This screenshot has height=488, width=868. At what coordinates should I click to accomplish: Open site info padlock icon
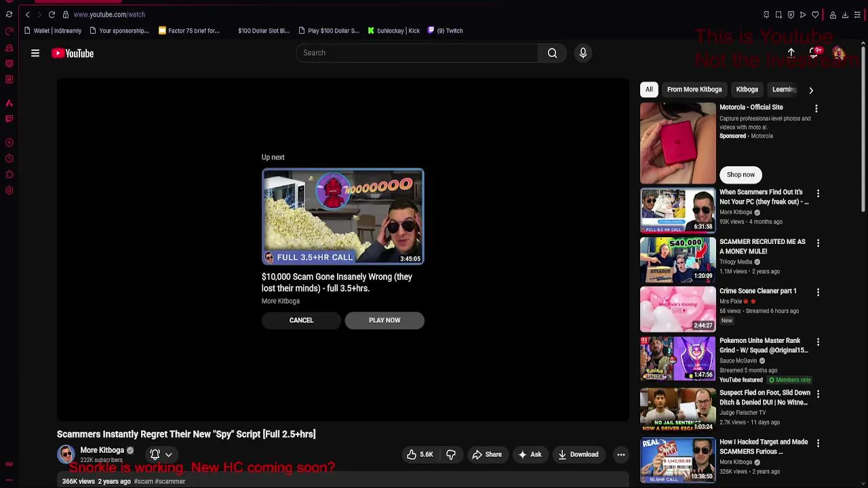click(x=65, y=14)
